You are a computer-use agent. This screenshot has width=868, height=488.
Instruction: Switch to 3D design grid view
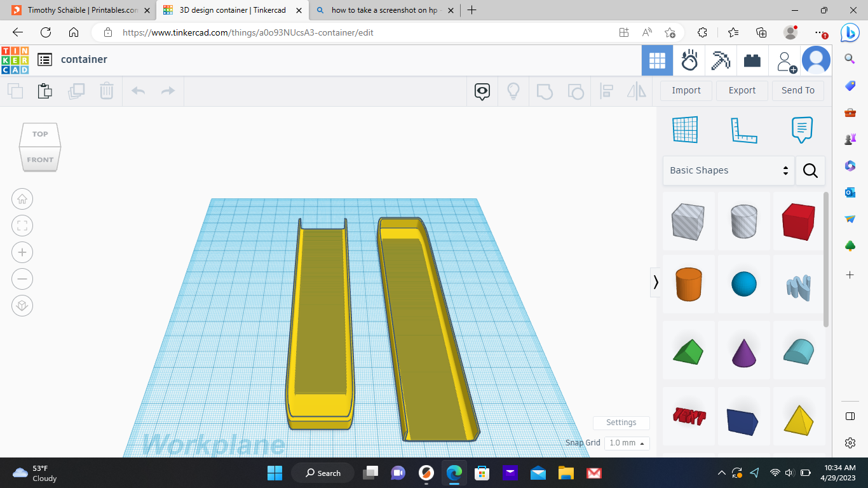pos(657,60)
